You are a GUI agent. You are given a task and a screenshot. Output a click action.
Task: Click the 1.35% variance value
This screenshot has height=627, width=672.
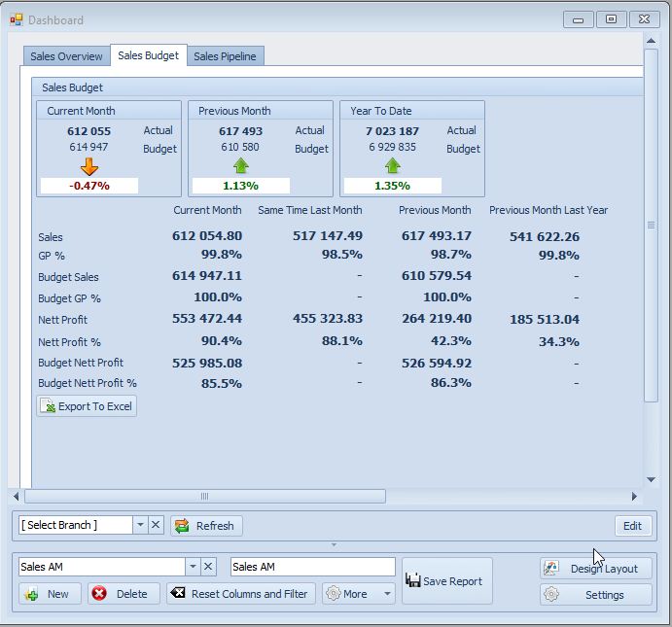pyautogui.click(x=393, y=186)
